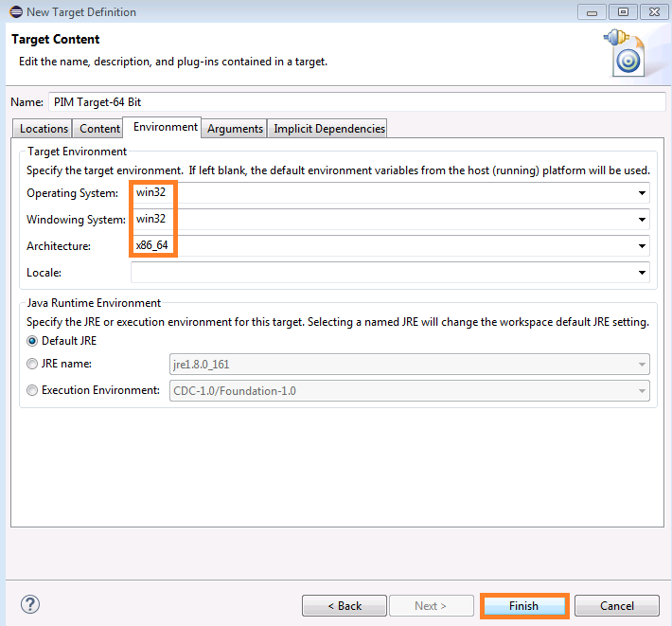Open the Implicit Dependencies tab
The width and height of the screenshot is (672, 626).
pyautogui.click(x=329, y=129)
